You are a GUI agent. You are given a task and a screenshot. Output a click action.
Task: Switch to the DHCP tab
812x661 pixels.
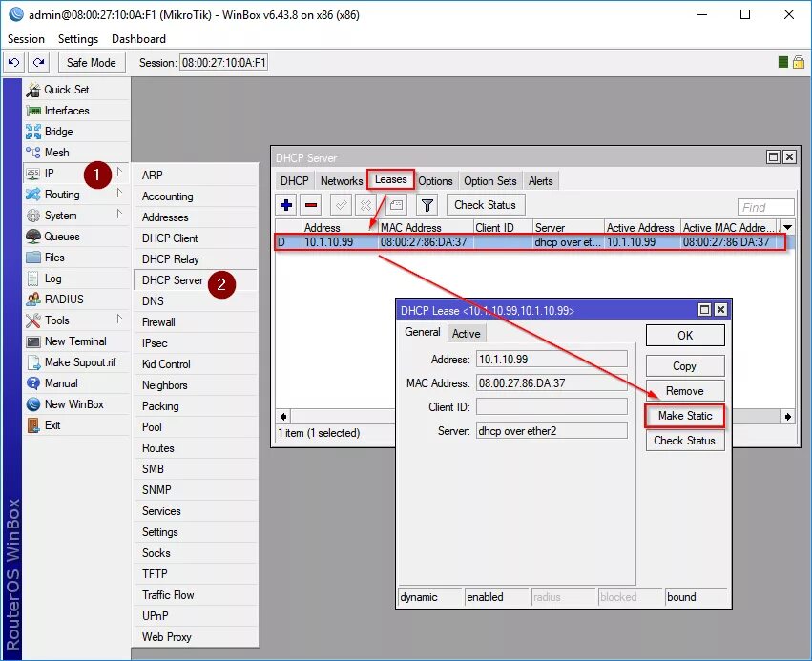pos(294,181)
